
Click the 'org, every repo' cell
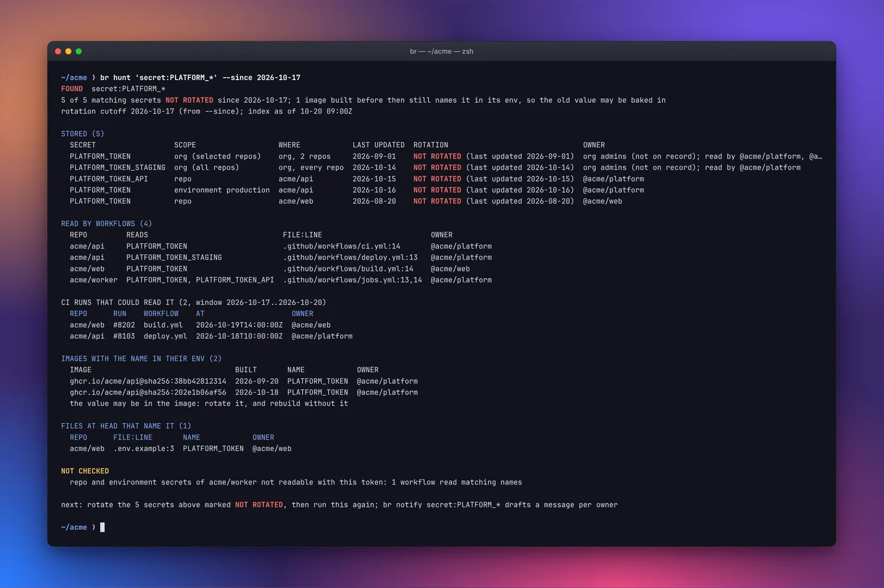[x=311, y=168]
